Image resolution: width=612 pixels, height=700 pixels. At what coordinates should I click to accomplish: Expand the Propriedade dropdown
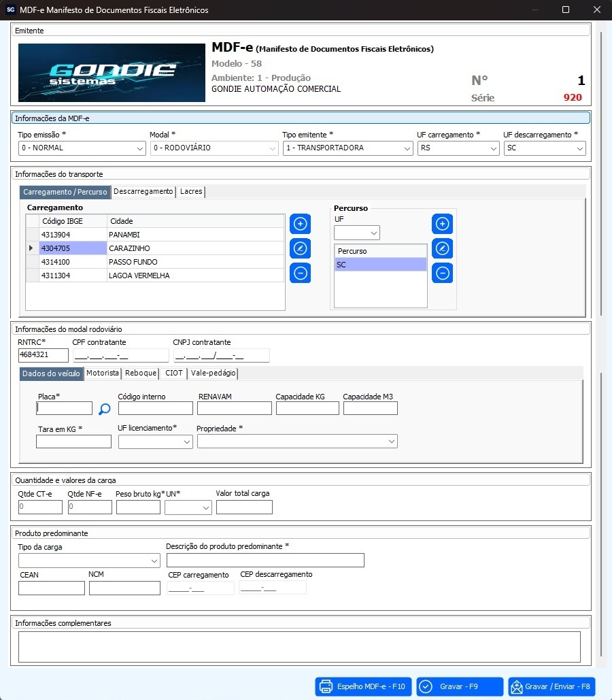[x=297, y=441]
